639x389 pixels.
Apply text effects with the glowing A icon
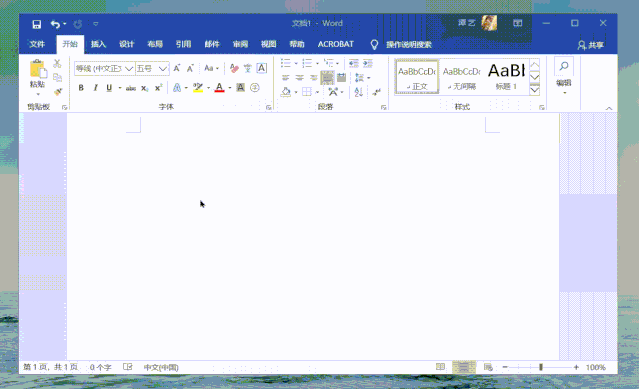[177, 88]
